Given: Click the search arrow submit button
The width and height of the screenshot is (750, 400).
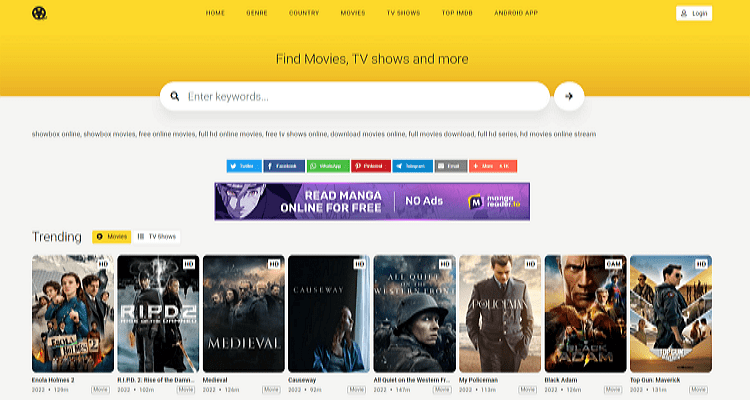Looking at the screenshot, I should click(569, 96).
